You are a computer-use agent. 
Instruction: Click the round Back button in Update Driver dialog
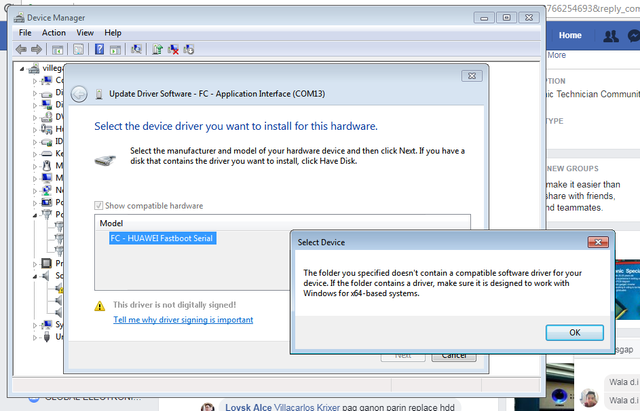[x=79, y=94]
